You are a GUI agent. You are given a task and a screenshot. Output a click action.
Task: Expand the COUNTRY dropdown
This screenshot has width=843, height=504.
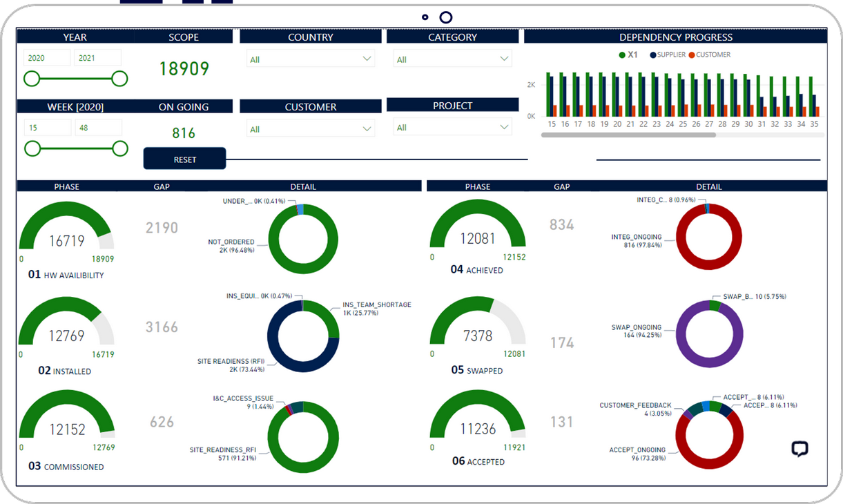point(310,59)
